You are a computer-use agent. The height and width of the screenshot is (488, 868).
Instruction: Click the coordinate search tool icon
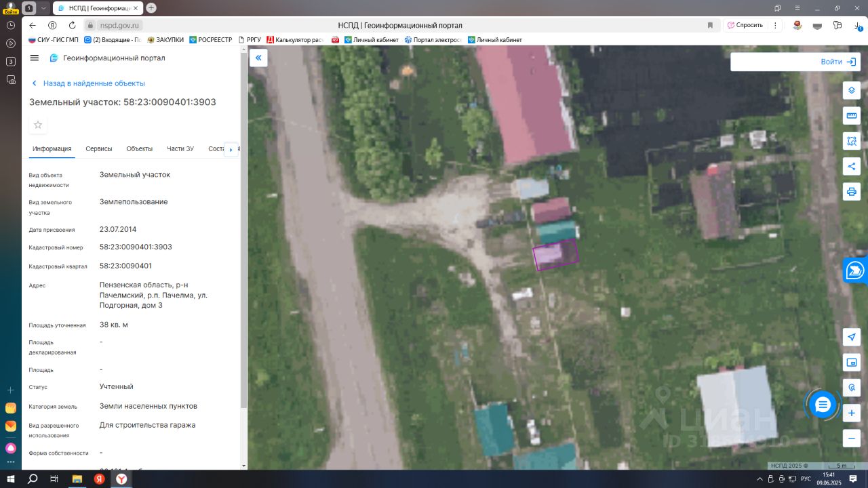point(852,388)
